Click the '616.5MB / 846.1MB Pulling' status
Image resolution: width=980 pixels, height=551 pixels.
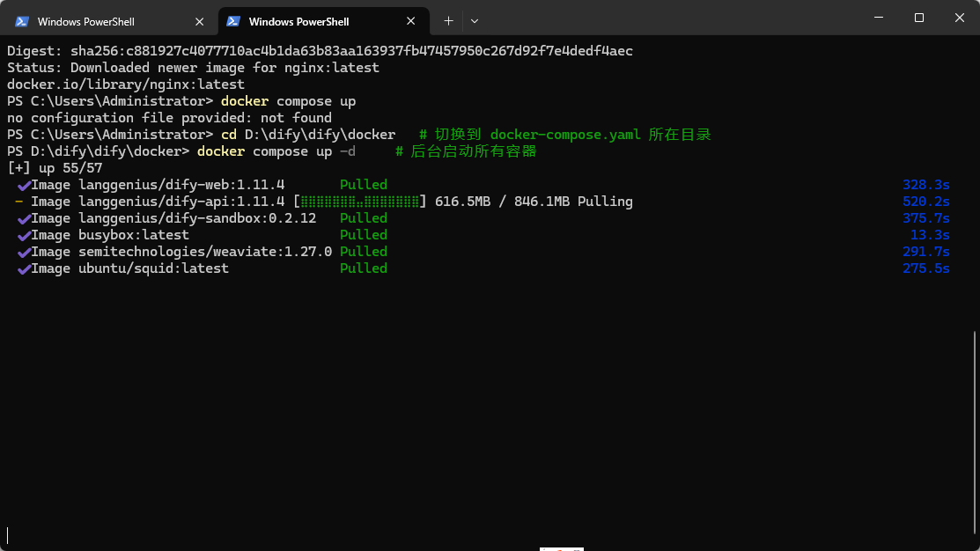(534, 202)
